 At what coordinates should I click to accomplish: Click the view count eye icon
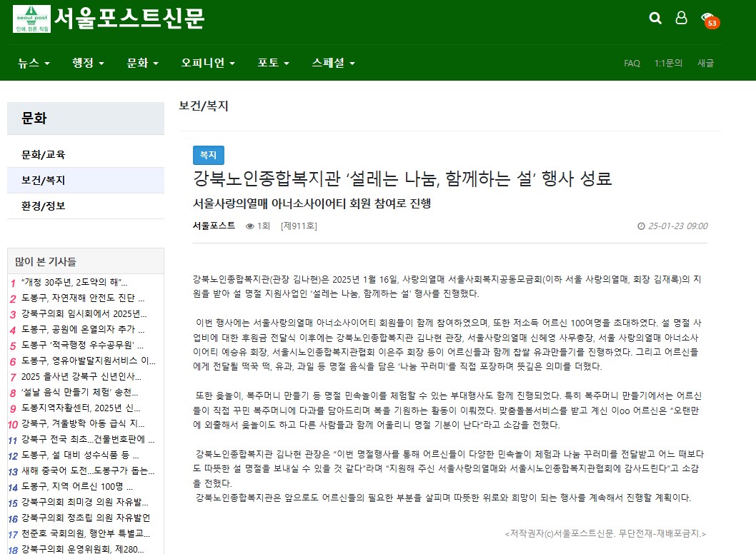[249, 226]
